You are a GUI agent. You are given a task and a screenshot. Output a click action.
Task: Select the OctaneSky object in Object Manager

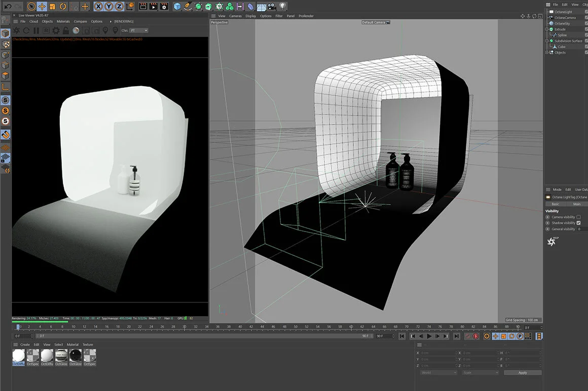[x=562, y=23]
